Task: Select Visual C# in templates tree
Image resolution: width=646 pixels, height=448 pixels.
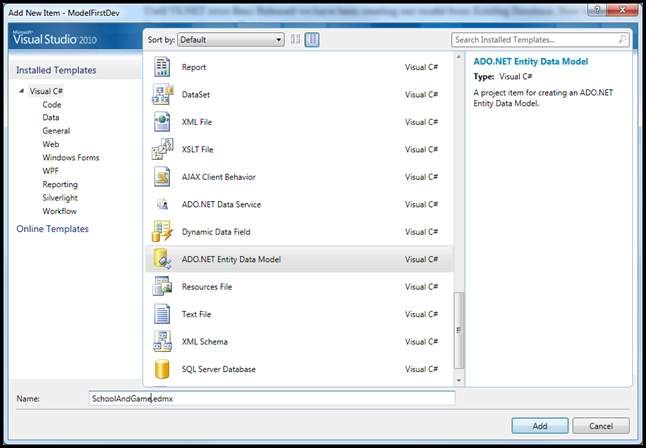Action: pos(46,91)
